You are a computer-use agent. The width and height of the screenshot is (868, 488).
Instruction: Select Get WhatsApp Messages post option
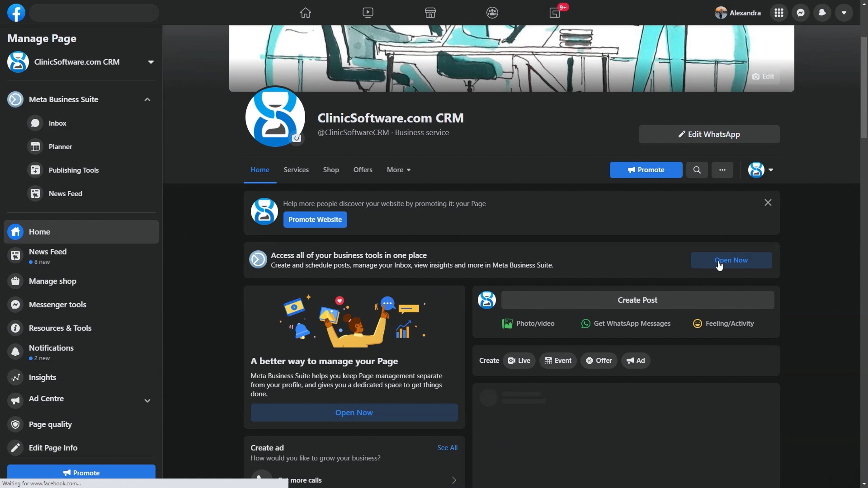pyautogui.click(x=626, y=323)
